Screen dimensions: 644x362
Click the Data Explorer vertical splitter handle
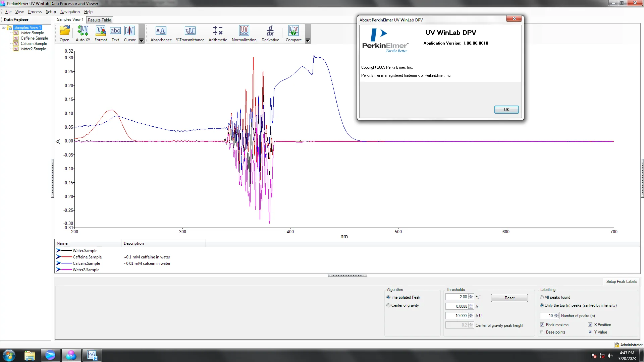pos(53,178)
